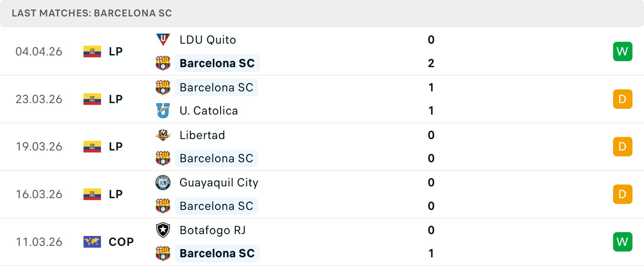Toggle the W result badge for LDU match
The height and width of the screenshot is (266, 644).
point(623,51)
